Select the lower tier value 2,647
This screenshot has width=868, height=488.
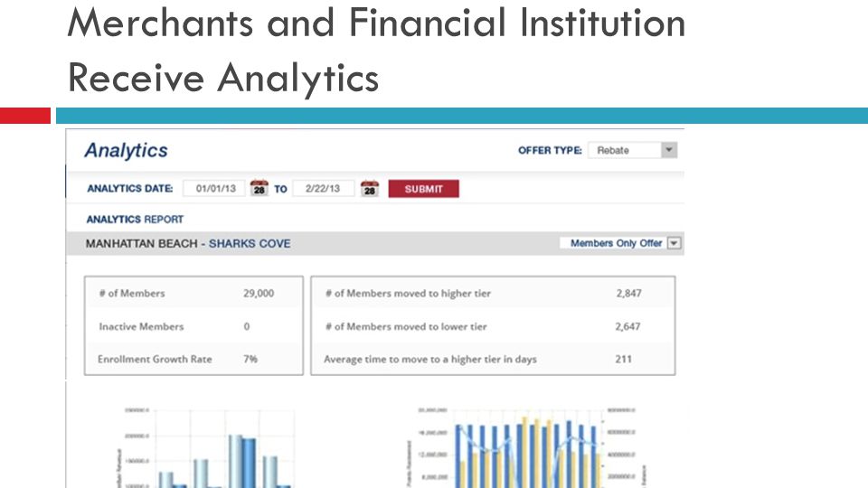tap(627, 326)
